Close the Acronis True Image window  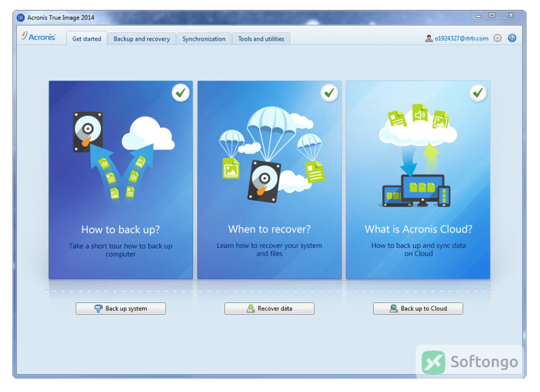(x=511, y=15)
